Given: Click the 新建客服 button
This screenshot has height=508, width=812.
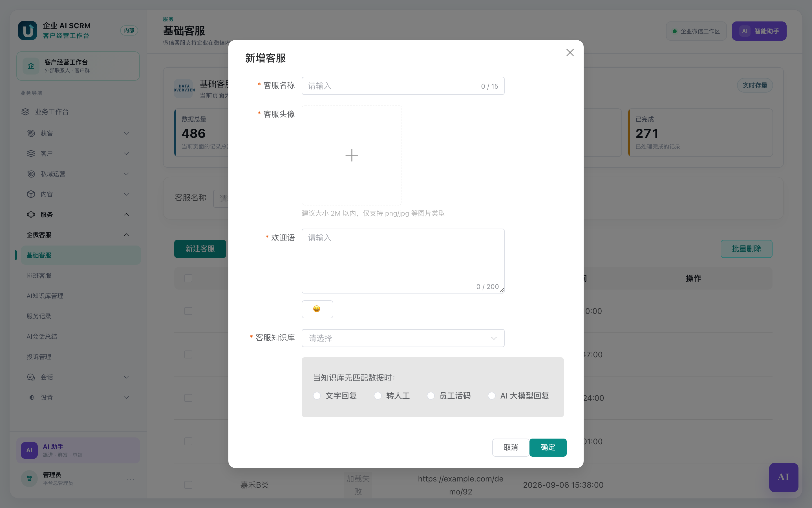Looking at the screenshot, I should point(200,249).
